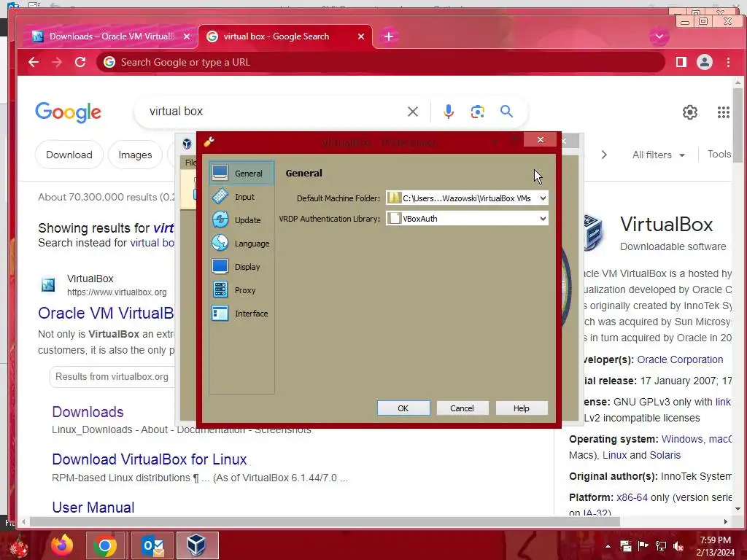Image resolution: width=747 pixels, height=560 pixels.
Task: Start Google voice search
Action: click(x=449, y=112)
